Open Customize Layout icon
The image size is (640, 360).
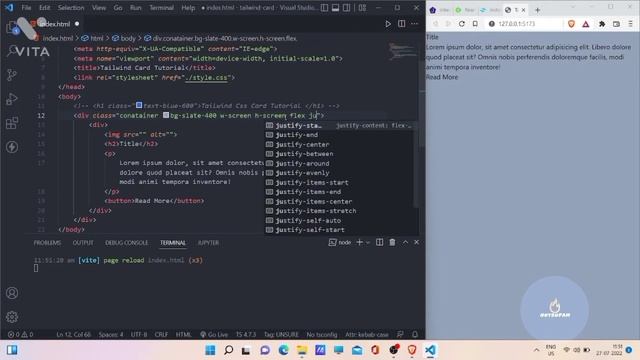tap(362, 8)
